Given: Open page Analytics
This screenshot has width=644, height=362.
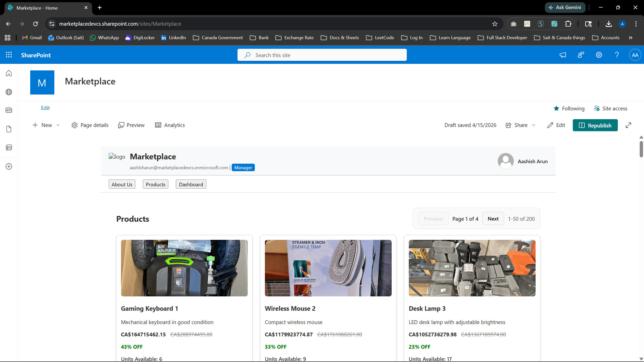Looking at the screenshot, I should (170, 125).
